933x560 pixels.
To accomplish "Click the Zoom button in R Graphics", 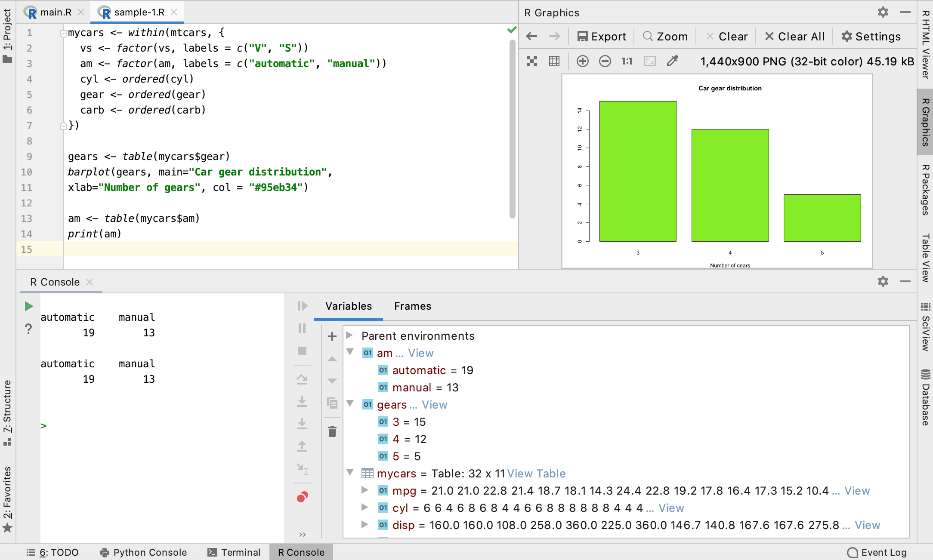I will (665, 37).
